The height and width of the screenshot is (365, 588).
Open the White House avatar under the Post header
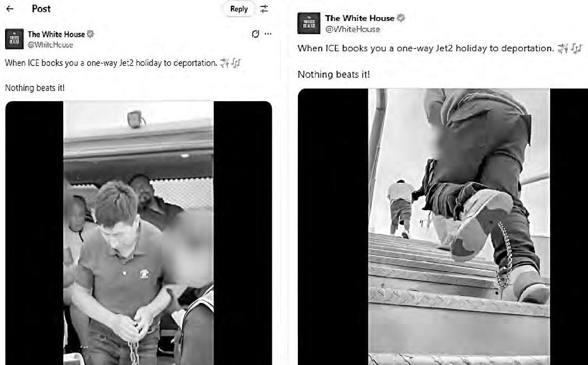pos(15,39)
